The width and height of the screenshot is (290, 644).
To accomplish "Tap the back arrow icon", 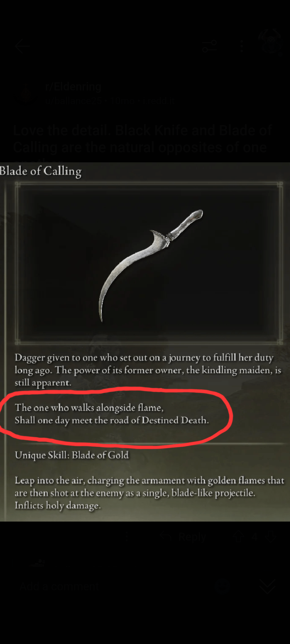I will (x=22, y=46).
